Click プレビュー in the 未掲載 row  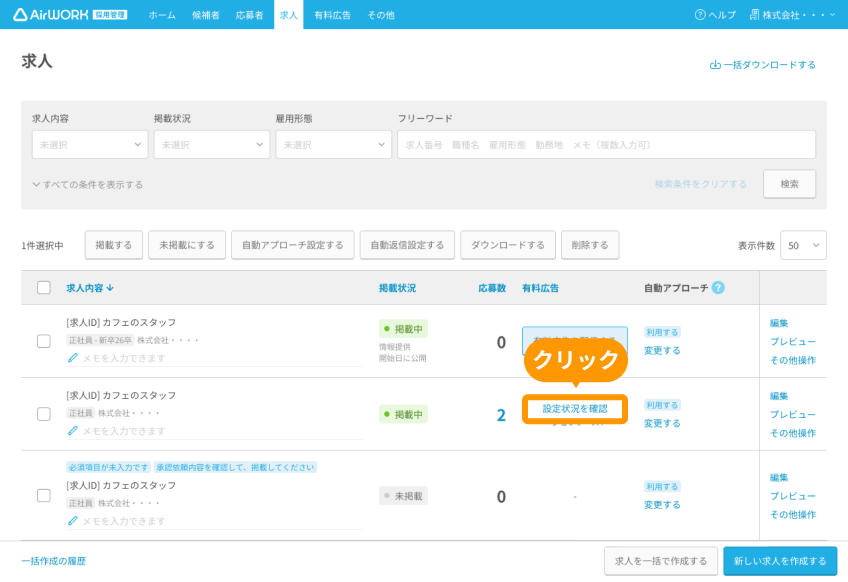[793, 496]
